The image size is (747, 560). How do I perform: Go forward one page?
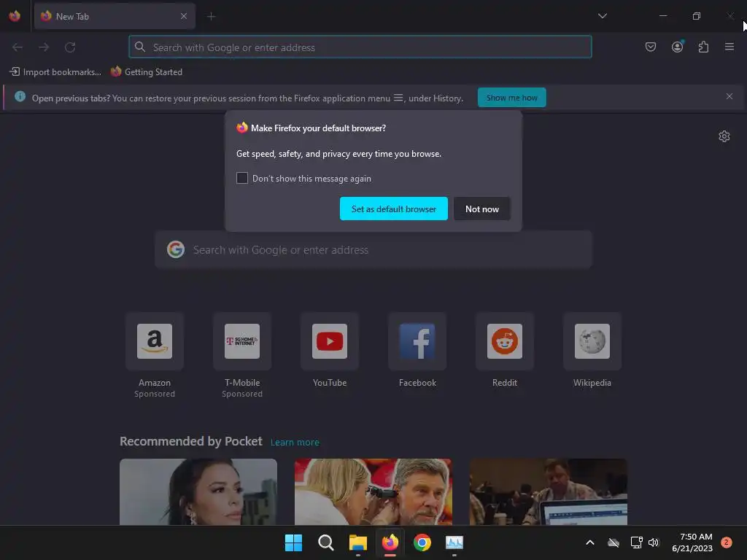pos(44,47)
